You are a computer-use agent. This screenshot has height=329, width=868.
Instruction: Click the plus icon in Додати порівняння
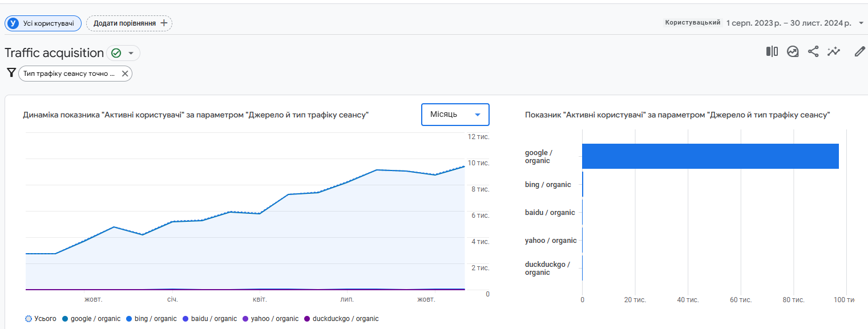tap(164, 23)
